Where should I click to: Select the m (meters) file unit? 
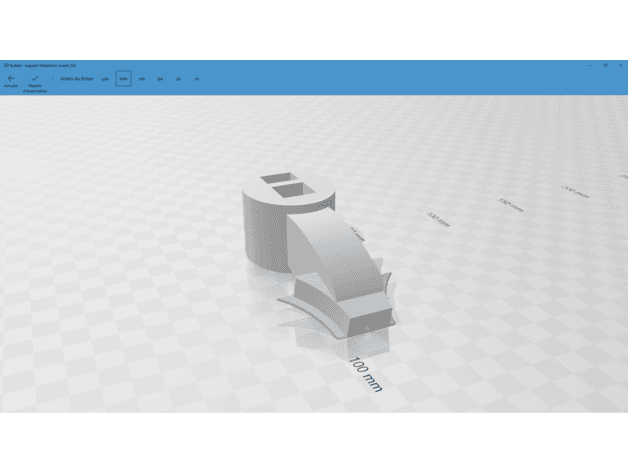(197, 79)
